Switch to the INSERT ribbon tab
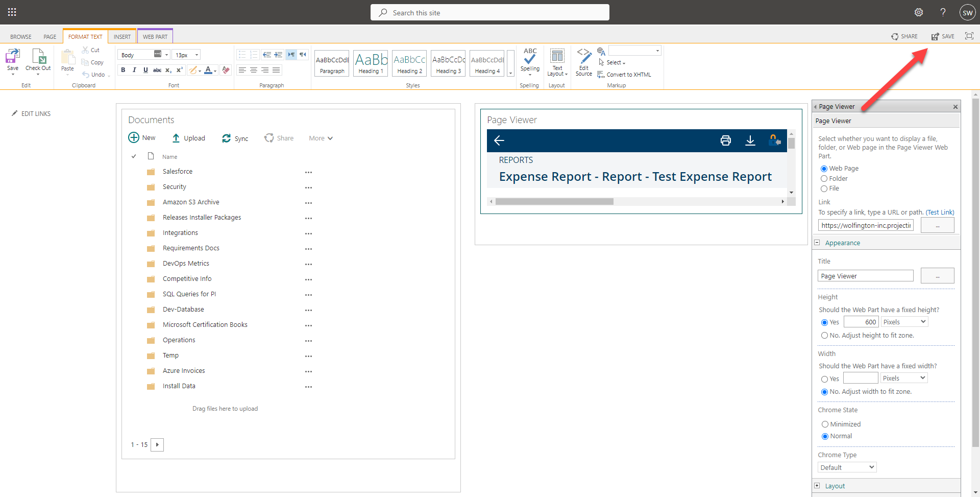 pos(122,37)
